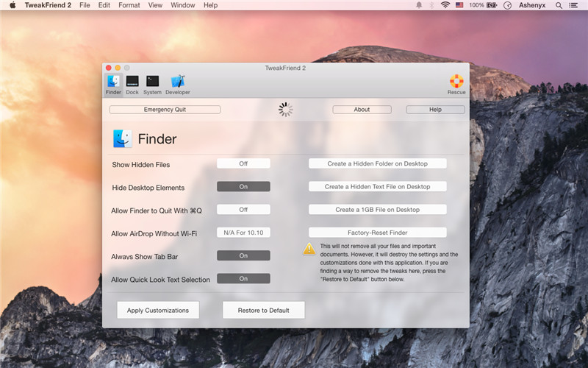
Task: Create a Hidden Text File on Desktop
Action: tap(377, 187)
